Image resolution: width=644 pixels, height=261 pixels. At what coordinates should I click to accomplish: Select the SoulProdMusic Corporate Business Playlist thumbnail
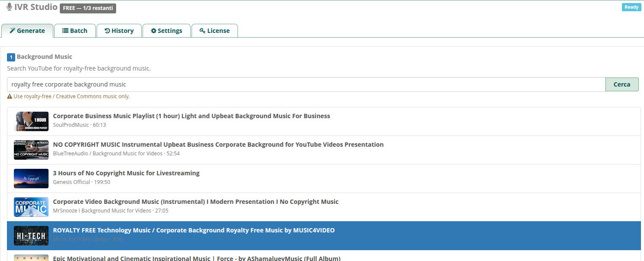pos(31,121)
